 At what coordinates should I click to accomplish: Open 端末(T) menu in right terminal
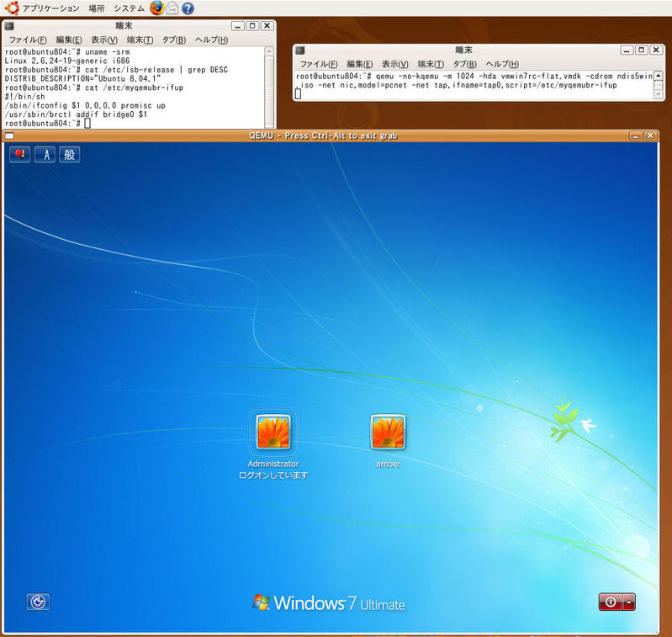[x=431, y=64]
